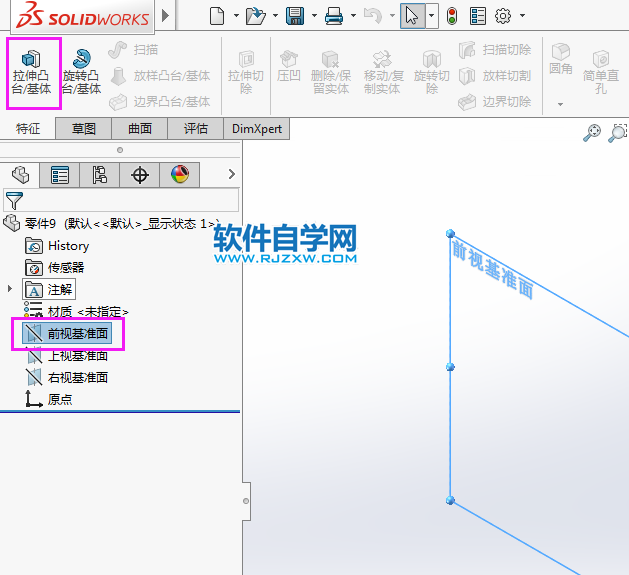Select the Lofted Cut (放样切割) tool
The image size is (629, 575).
[495, 75]
